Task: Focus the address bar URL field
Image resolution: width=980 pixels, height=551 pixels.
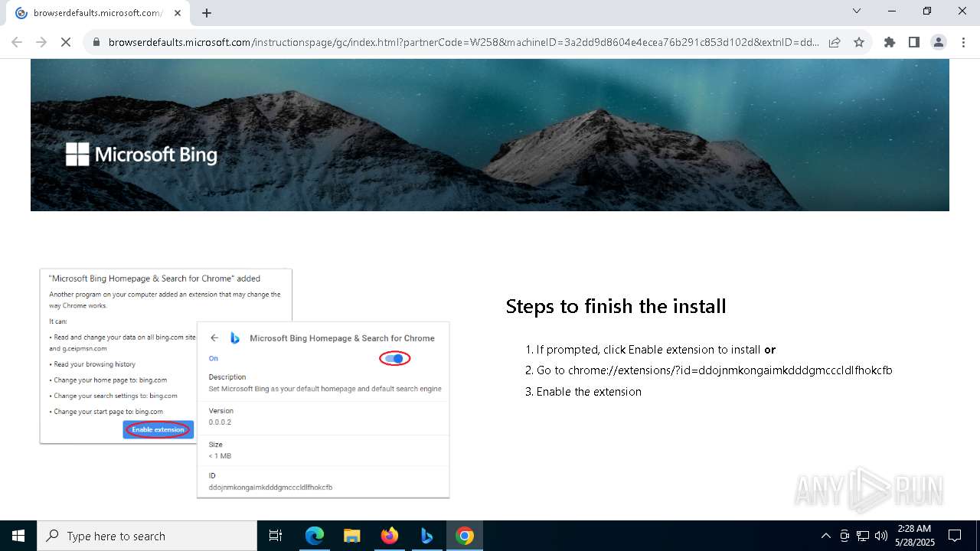Action: (463, 42)
